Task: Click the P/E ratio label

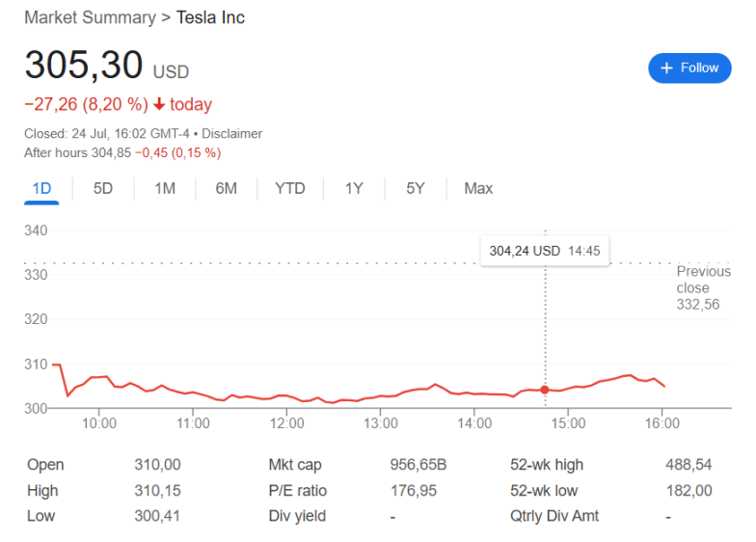Action: point(299,491)
